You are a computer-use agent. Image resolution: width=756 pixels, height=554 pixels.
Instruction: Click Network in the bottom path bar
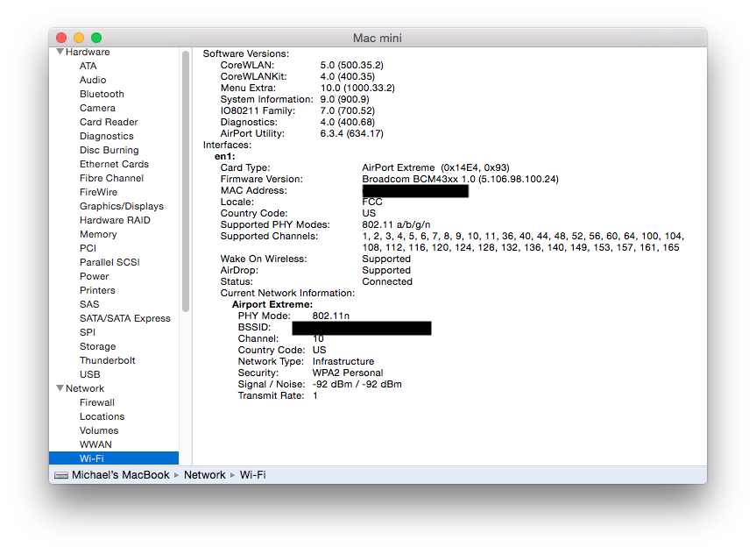coord(204,475)
